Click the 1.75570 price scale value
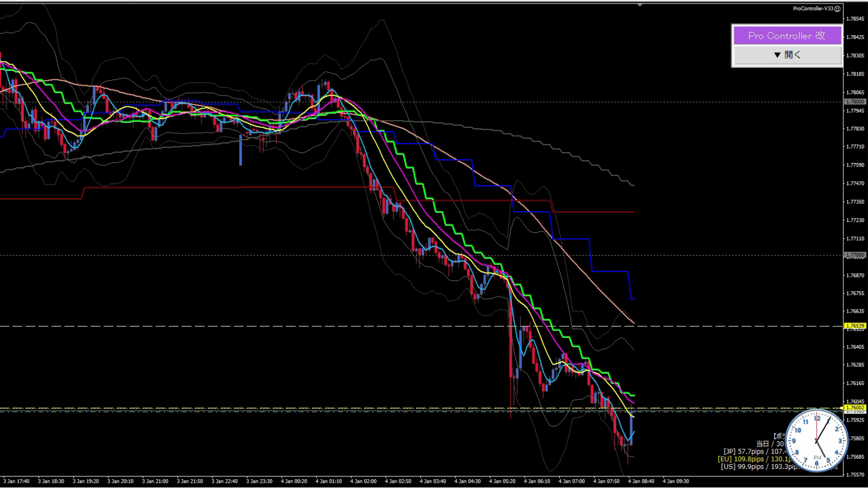868x488 pixels. coord(855,475)
